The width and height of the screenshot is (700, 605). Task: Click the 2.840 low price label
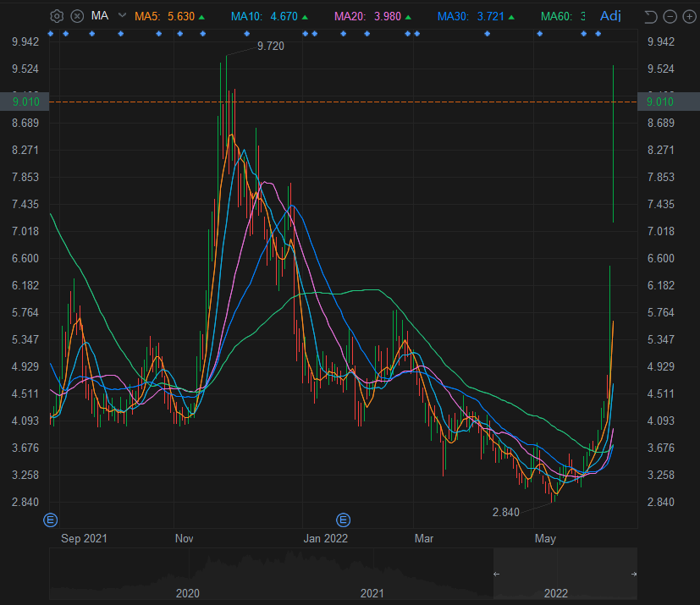506,512
